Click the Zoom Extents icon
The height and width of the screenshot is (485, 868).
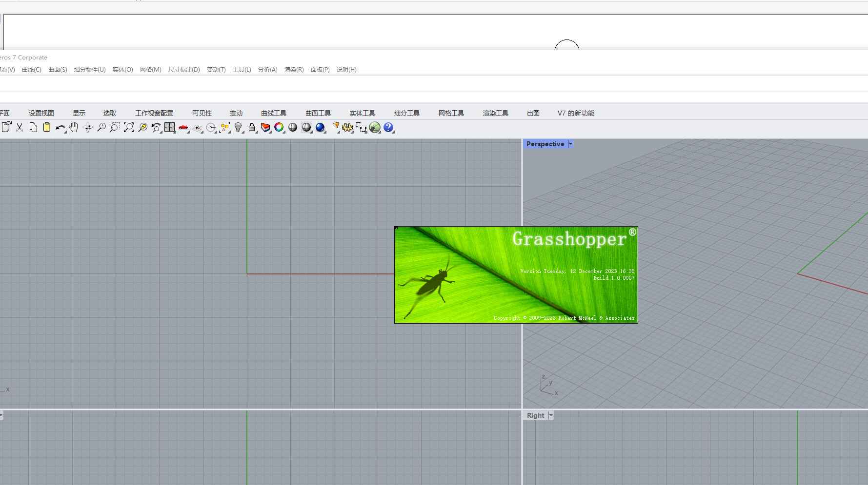pos(129,127)
